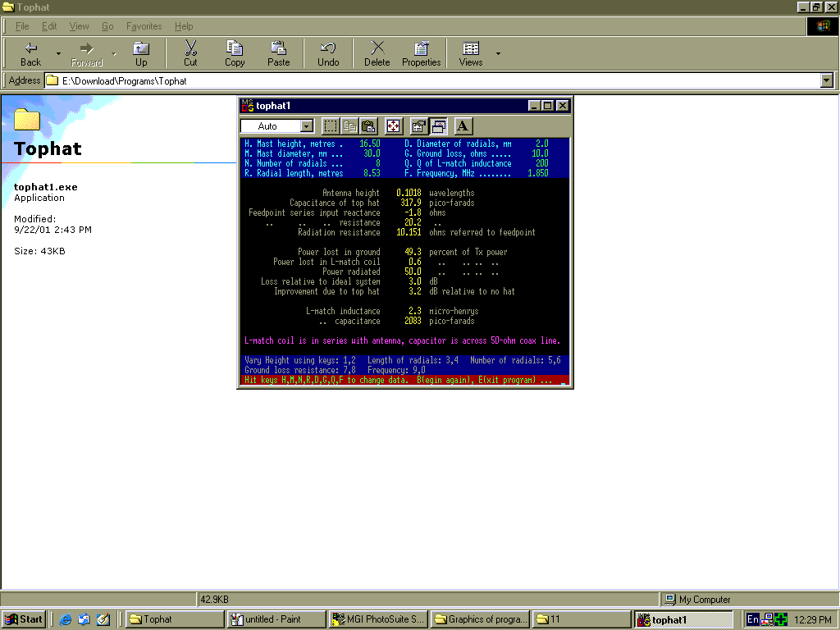Open the MS-DOS window Properties icon

coord(418,126)
